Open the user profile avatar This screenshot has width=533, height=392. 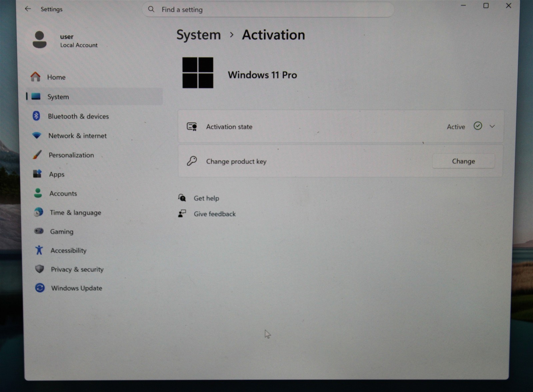[x=39, y=40]
